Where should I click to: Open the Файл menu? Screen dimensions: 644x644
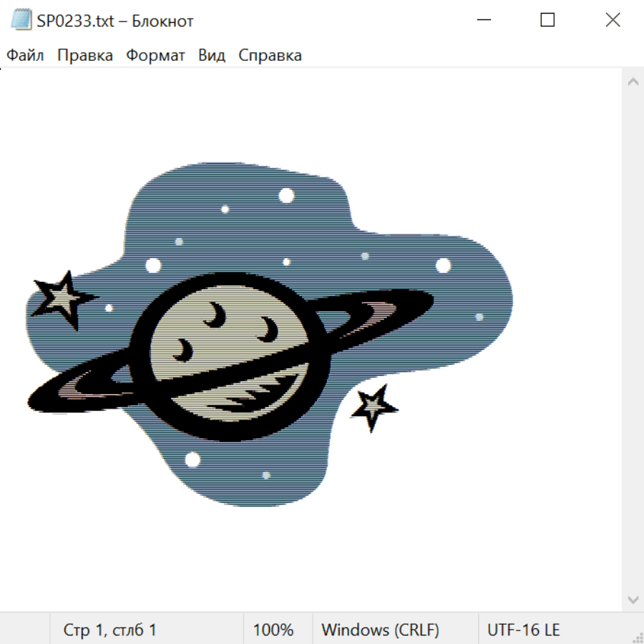[x=25, y=56]
